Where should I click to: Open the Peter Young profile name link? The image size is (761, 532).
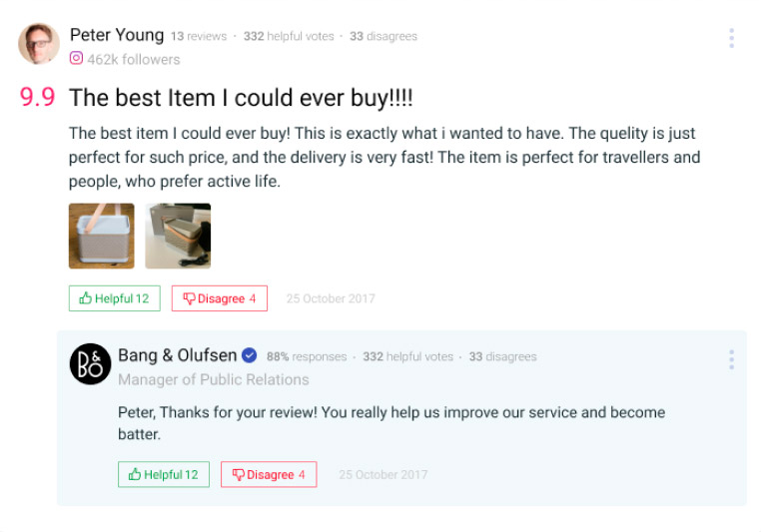coord(116,35)
